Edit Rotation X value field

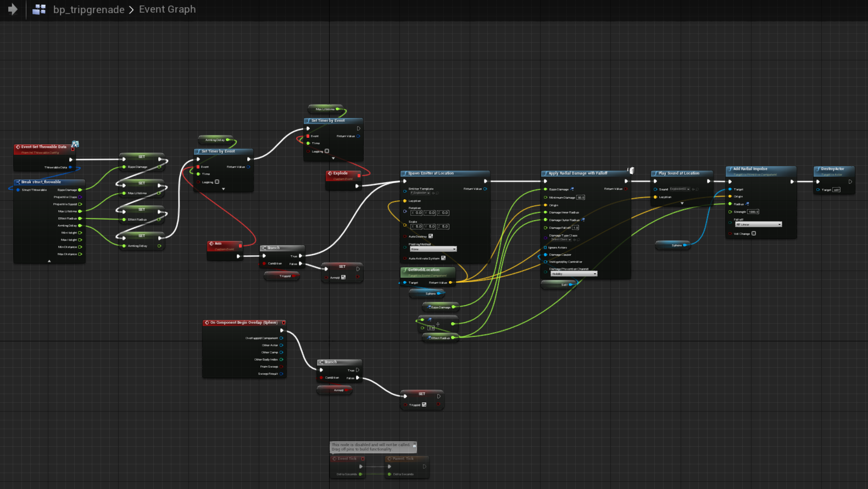416,213
